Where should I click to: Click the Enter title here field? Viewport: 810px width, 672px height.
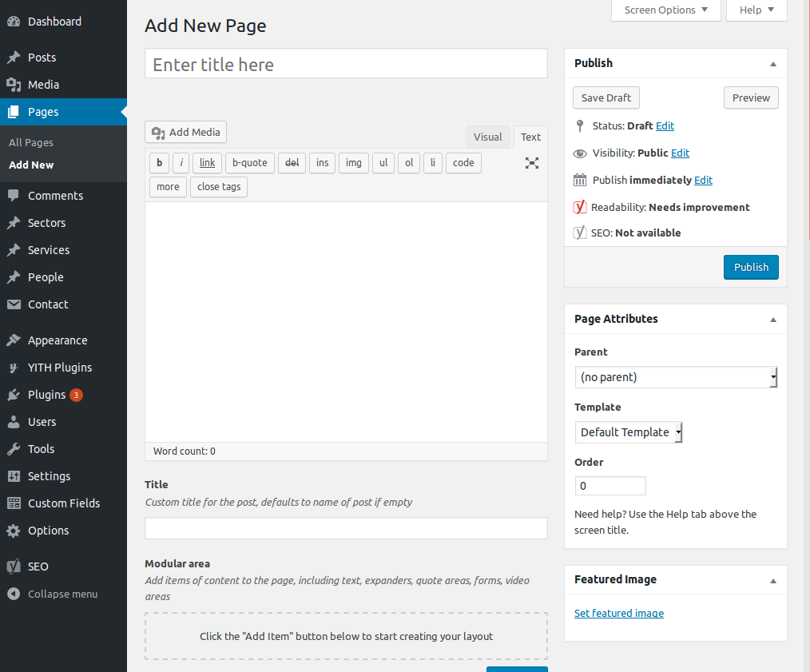[x=346, y=64]
